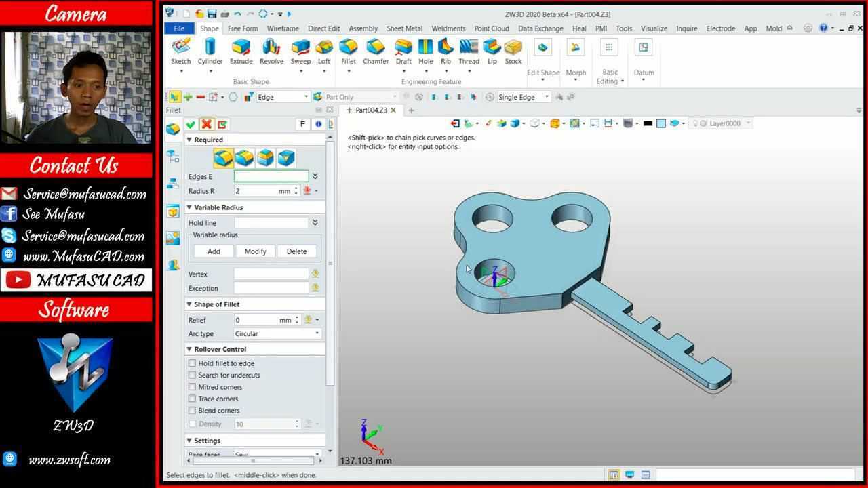Click the Modify button in Variable radius

[255, 251]
